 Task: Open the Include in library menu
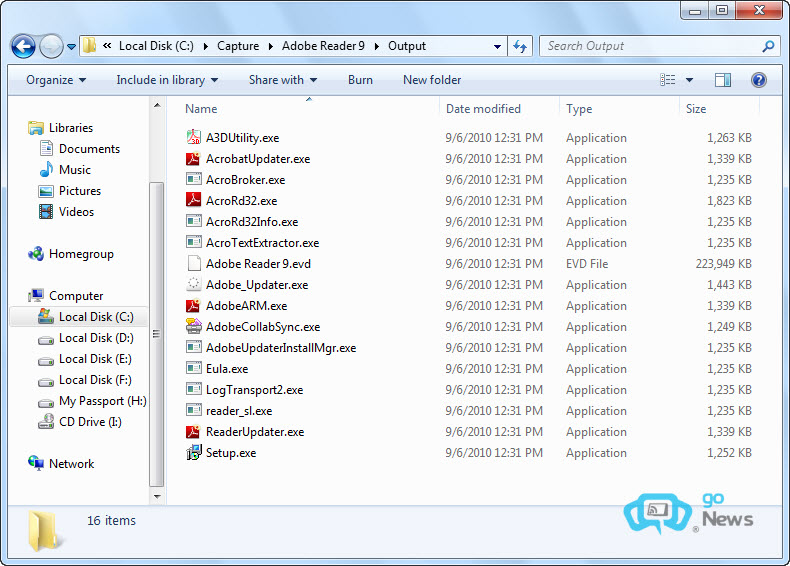coord(167,80)
